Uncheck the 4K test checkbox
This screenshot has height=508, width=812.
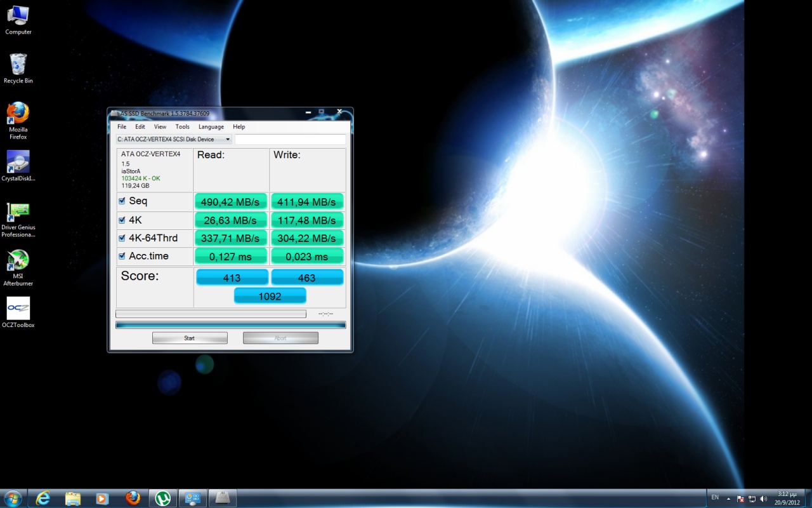tap(122, 220)
